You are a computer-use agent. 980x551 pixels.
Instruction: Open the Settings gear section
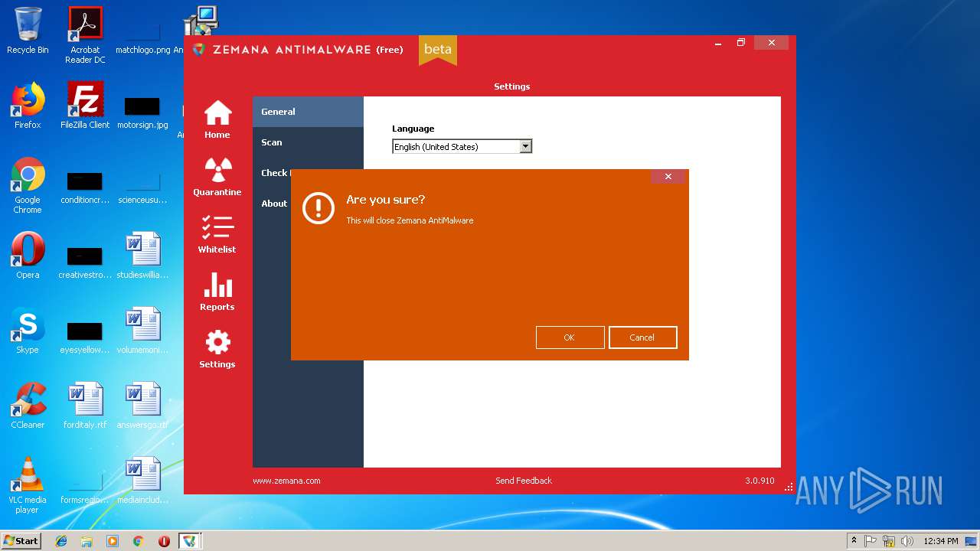(x=217, y=349)
